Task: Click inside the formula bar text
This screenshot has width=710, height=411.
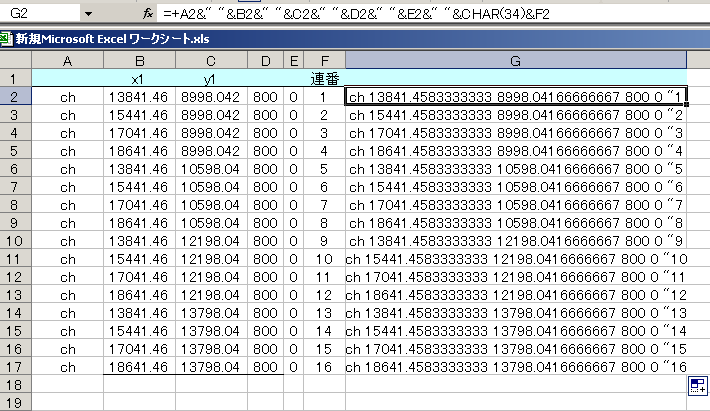Action: point(400,14)
